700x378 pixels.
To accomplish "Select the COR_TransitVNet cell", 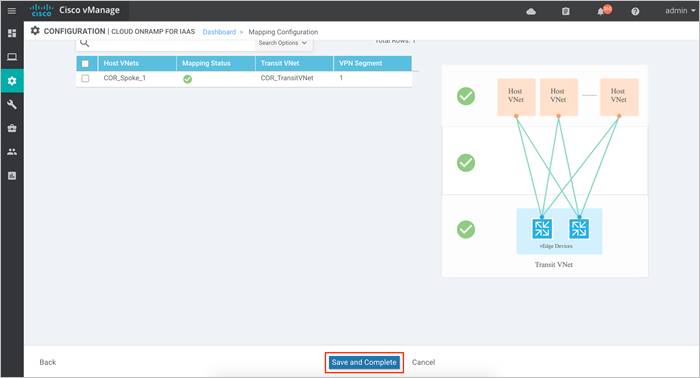I will pos(287,78).
